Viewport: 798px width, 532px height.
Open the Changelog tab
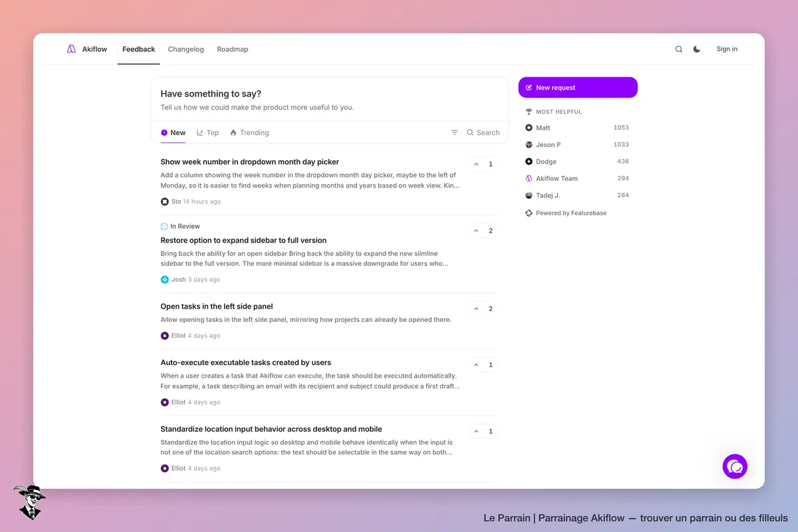tap(186, 49)
